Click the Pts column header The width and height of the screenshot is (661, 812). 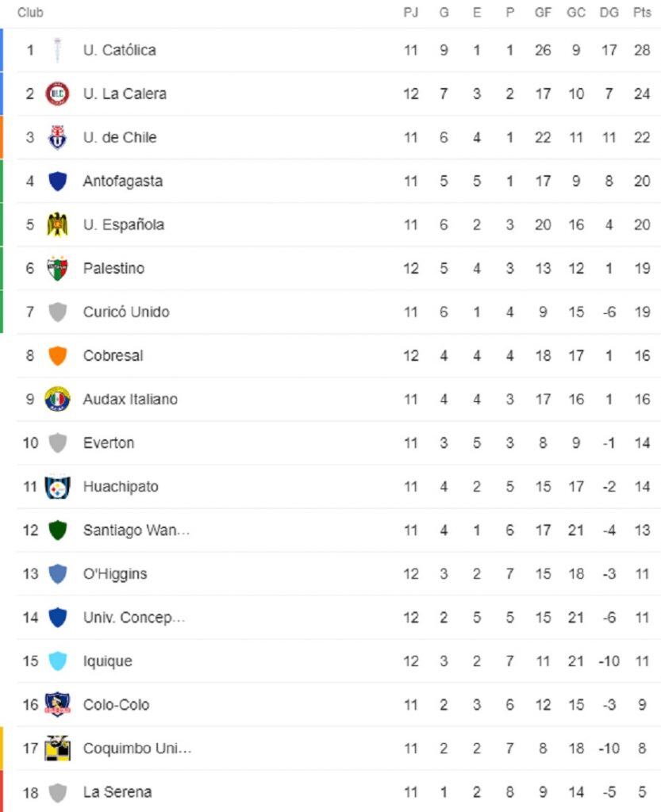click(x=642, y=13)
